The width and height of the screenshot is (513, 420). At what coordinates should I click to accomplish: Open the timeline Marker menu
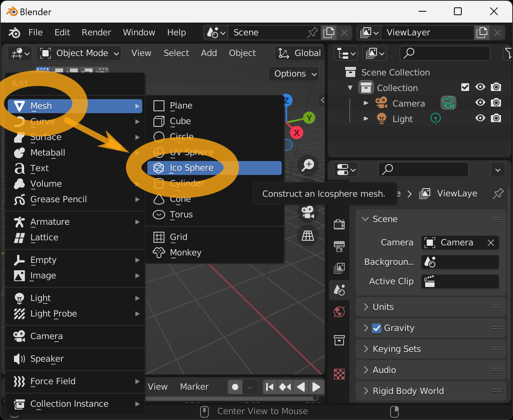194,387
